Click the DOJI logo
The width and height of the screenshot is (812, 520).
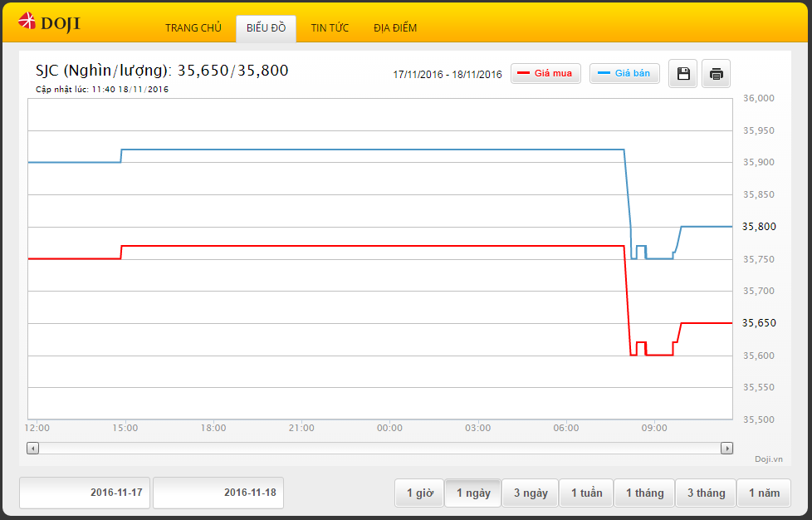(x=49, y=22)
